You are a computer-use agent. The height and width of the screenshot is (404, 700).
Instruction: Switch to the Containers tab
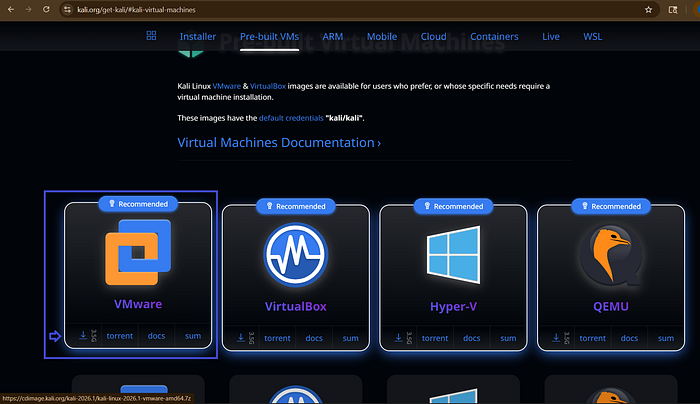(494, 37)
